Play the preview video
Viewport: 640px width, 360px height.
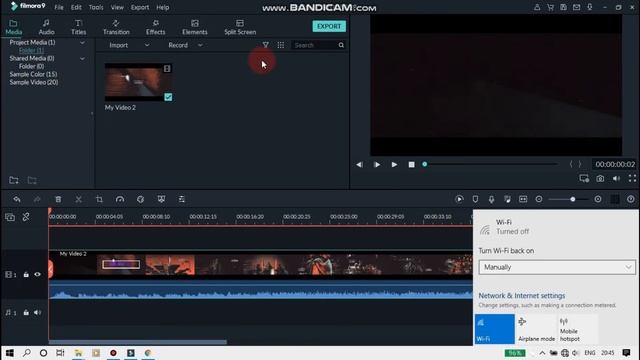pos(394,164)
